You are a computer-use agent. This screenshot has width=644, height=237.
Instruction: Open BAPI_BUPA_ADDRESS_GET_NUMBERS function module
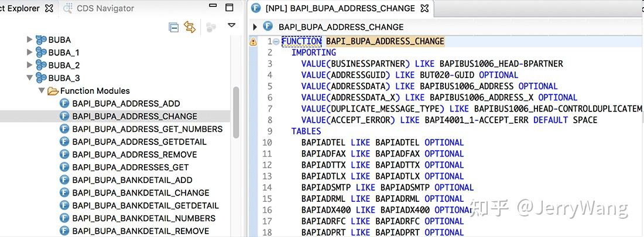point(148,129)
